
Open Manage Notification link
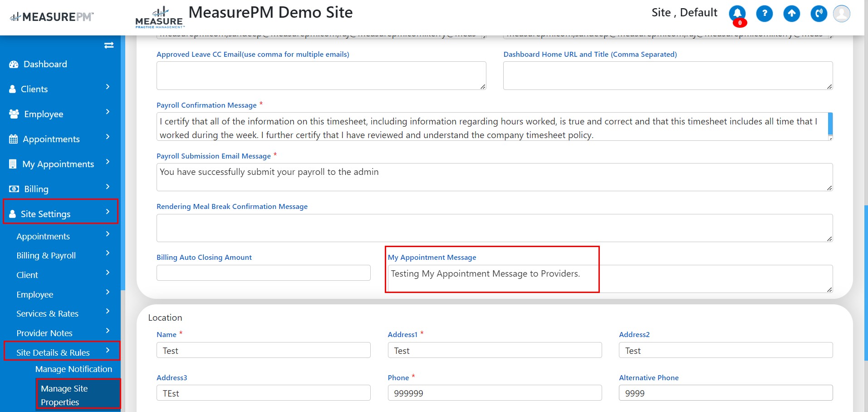pos(74,369)
